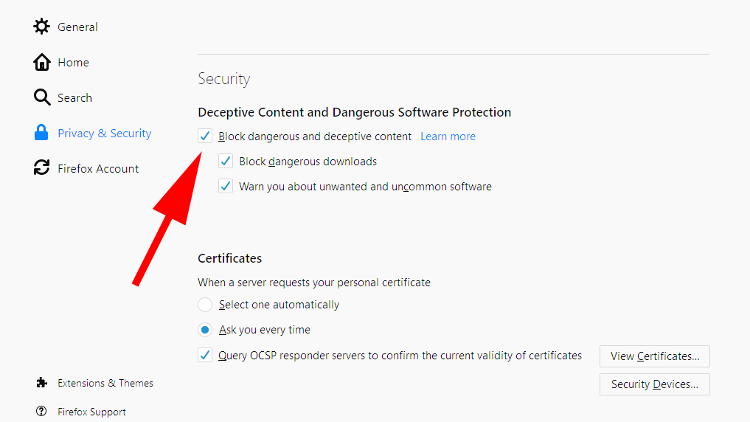
Task: Open View Certificates dialog
Action: (x=654, y=356)
